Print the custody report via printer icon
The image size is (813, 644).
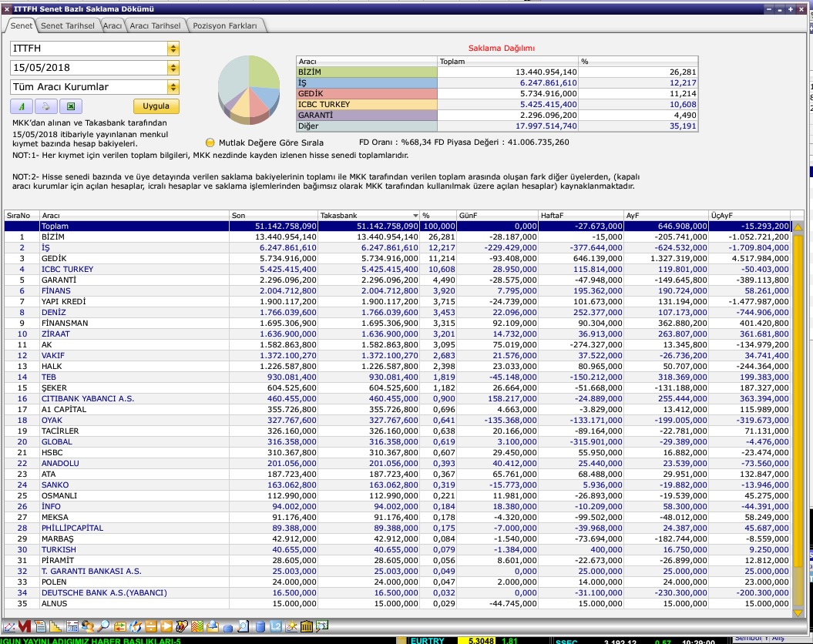(46, 106)
